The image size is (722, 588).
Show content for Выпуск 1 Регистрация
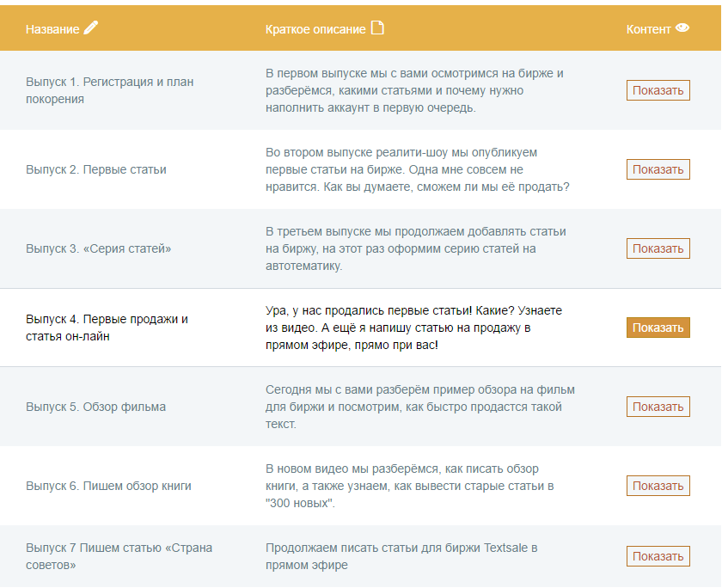pos(658,90)
